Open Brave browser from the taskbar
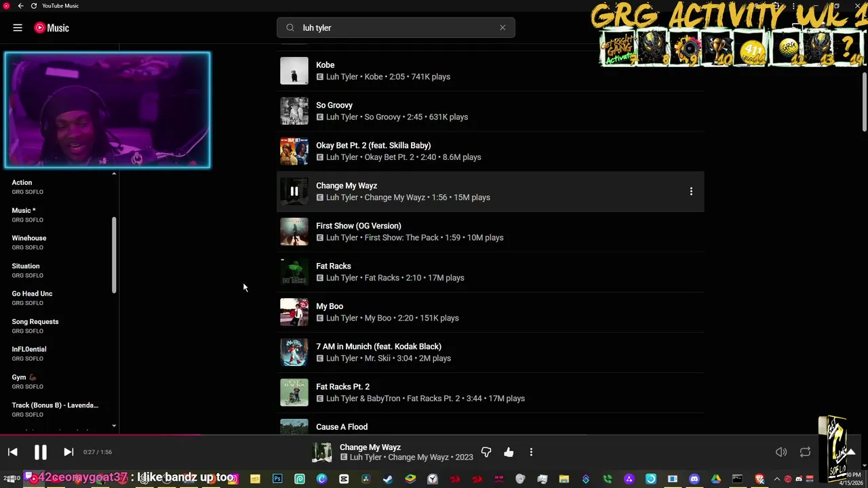Image resolution: width=868 pixels, height=488 pixels. [759, 479]
